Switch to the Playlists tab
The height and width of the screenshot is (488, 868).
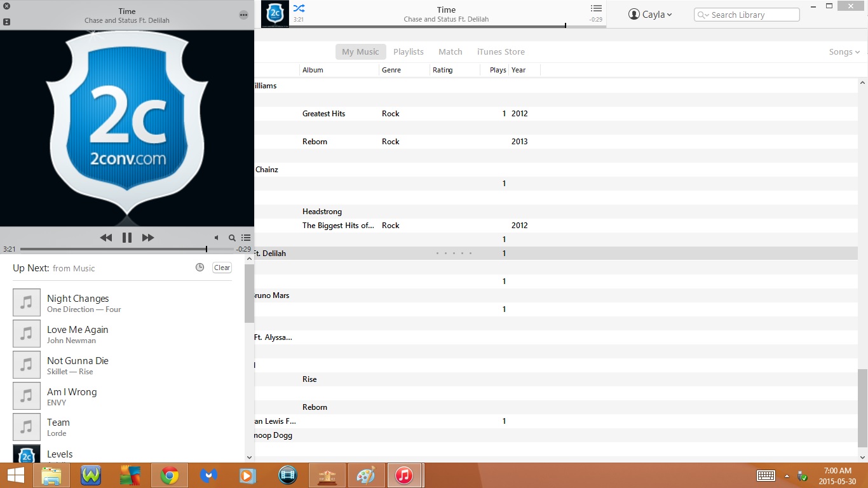click(x=409, y=52)
